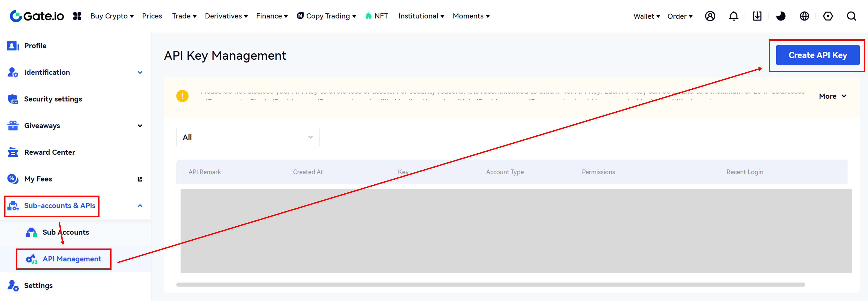Expand the Institutional menu
Screen dimensions: 868x301
tap(421, 16)
